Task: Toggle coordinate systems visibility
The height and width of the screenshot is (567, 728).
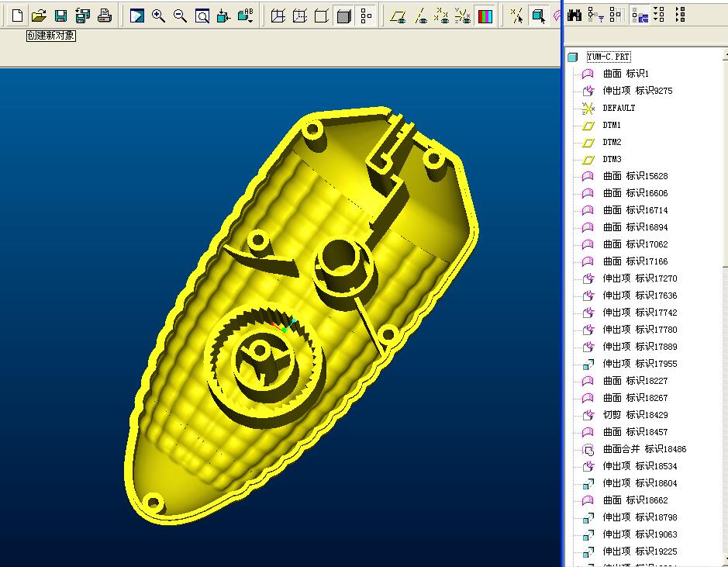Action: click(x=463, y=16)
